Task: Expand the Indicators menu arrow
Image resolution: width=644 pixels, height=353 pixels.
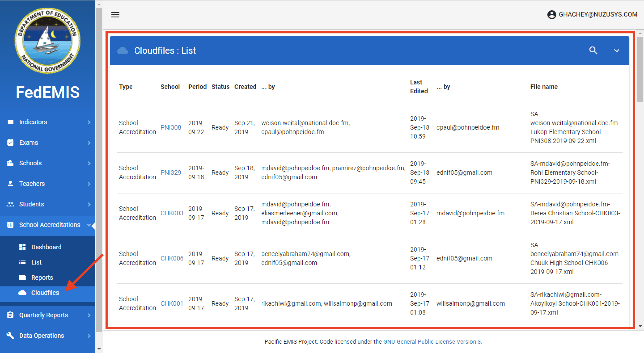Action: click(89, 122)
